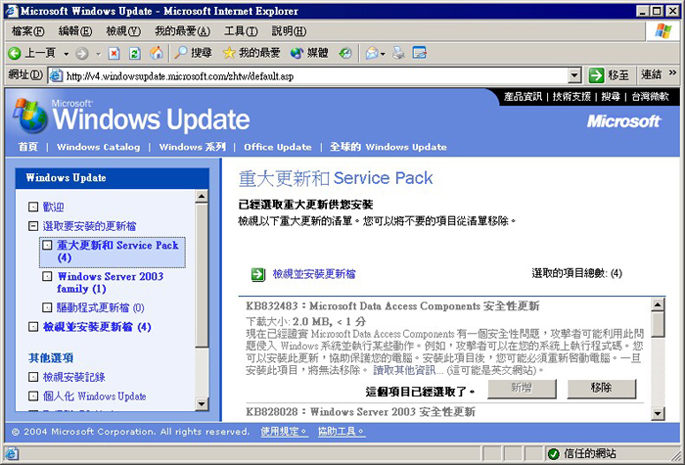685x465 pixels.
Task: Click the 移至 green Go arrow button
Action: click(596, 76)
